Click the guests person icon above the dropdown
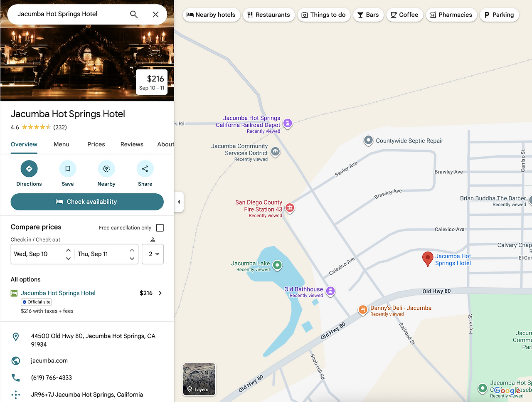Screen dimensions: 532x402 click(x=153, y=239)
